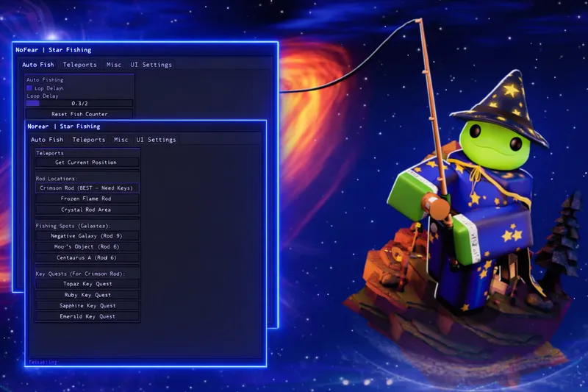This screenshot has height=392, width=588.
Task: Select Misc tab in front window
Action: [x=121, y=140]
